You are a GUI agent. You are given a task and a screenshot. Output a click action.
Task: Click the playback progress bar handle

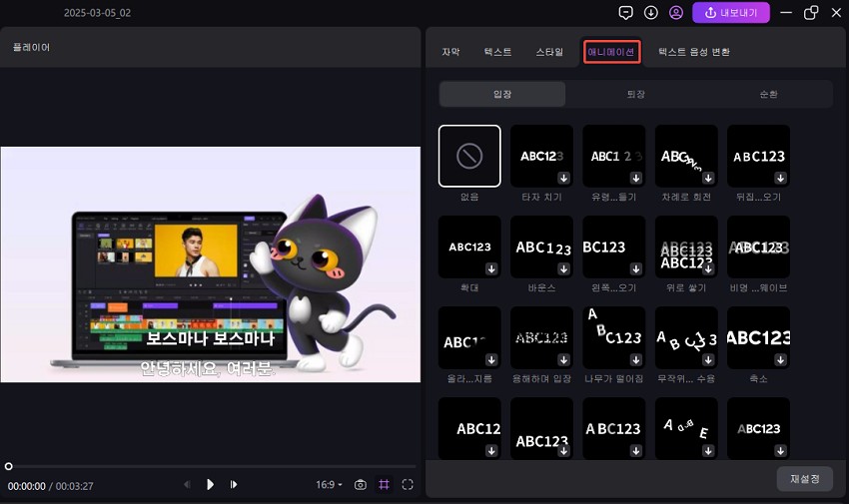9,466
